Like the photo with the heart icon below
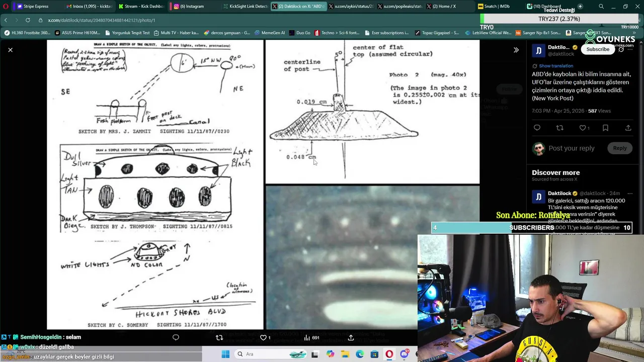This screenshot has width=644, height=362. (x=263, y=337)
